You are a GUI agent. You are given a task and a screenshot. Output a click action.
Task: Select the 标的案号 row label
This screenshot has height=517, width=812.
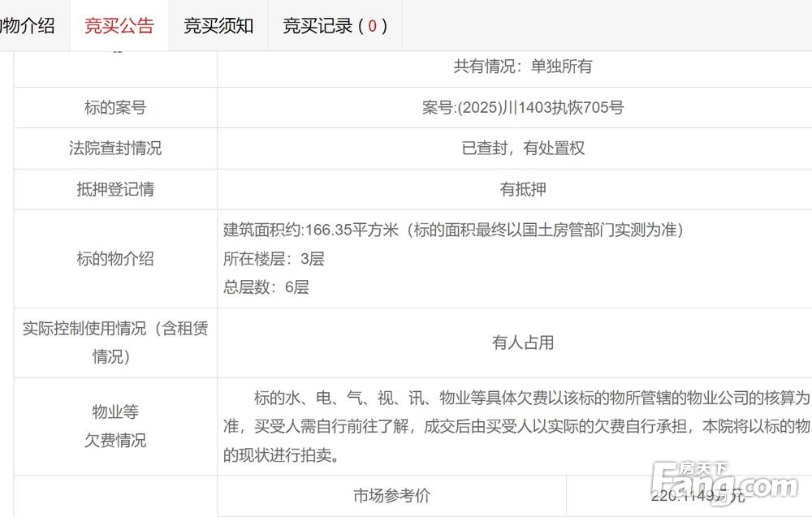(x=115, y=108)
